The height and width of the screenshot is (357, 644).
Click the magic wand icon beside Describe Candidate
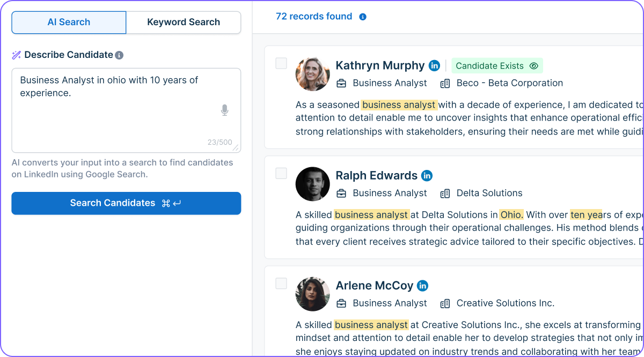pyautogui.click(x=17, y=55)
